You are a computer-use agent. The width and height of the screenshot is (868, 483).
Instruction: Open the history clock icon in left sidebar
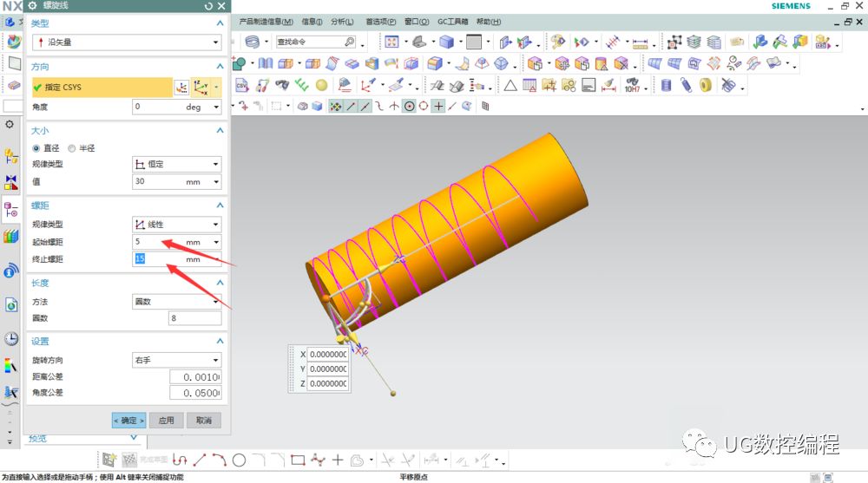tap(11, 339)
